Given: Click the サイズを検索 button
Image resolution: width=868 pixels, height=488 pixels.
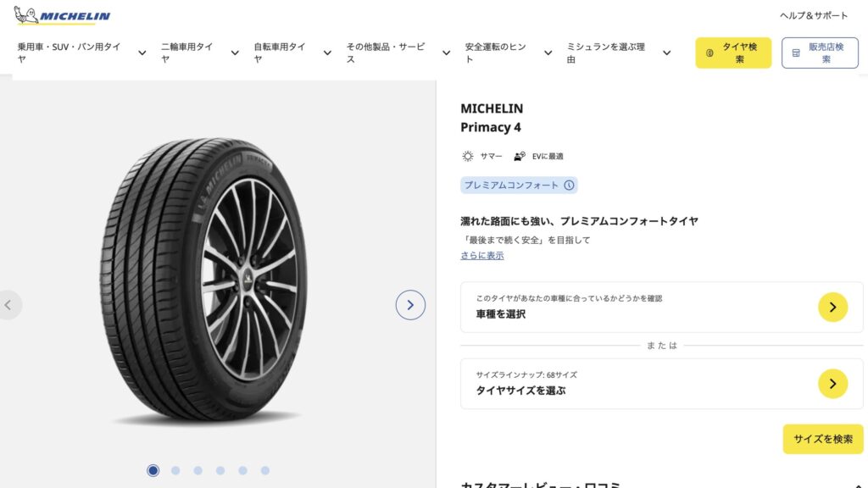Looking at the screenshot, I should coord(822,439).
